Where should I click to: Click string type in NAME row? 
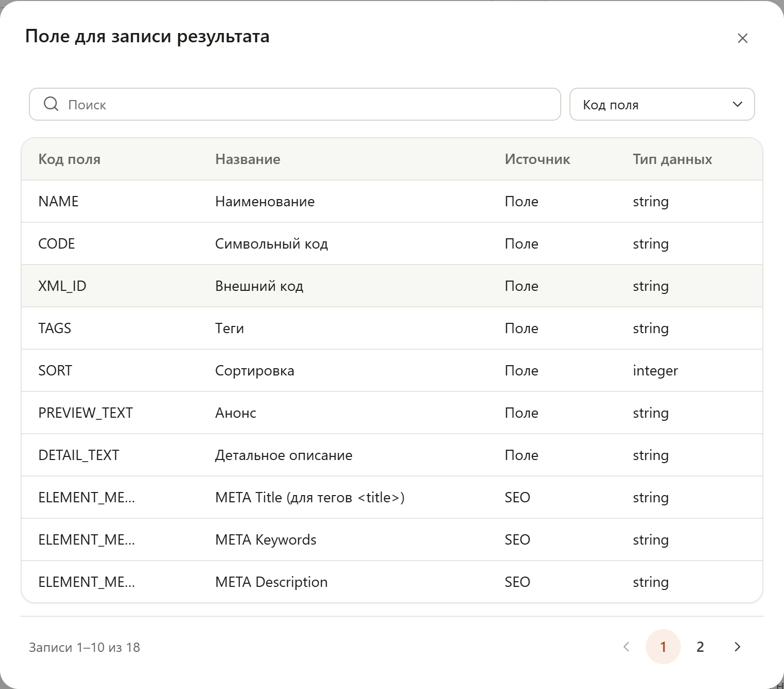(x=650, y=201)
